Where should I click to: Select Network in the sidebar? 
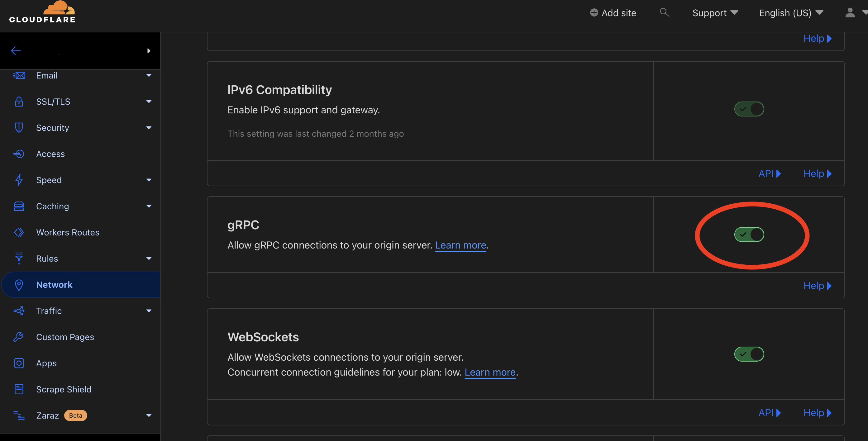pos(54,284)
